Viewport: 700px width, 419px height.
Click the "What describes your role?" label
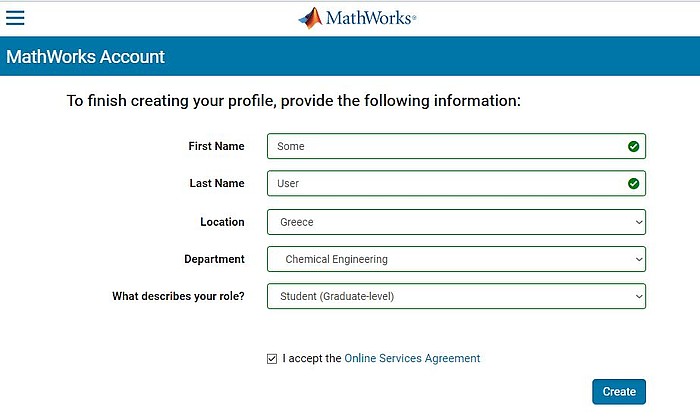pyautogui.click(x=178, y=297)
